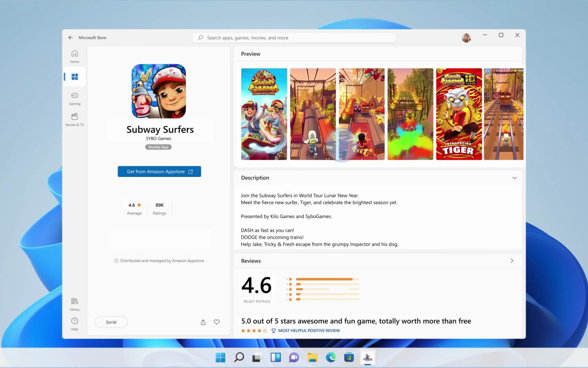Launch Microsoft Edge from the taskbar
Screen dimensions: 588x368
point(331,357)
